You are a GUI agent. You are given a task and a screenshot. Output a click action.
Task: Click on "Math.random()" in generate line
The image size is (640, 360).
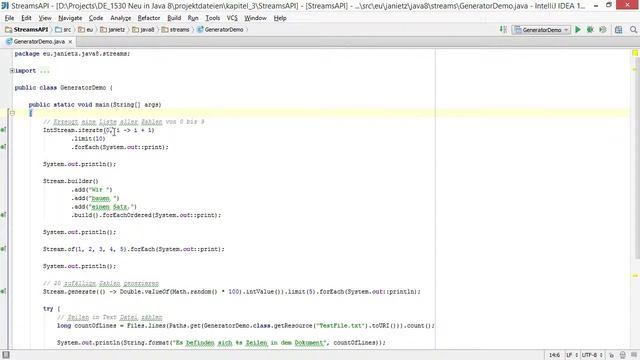click(194, 291)
